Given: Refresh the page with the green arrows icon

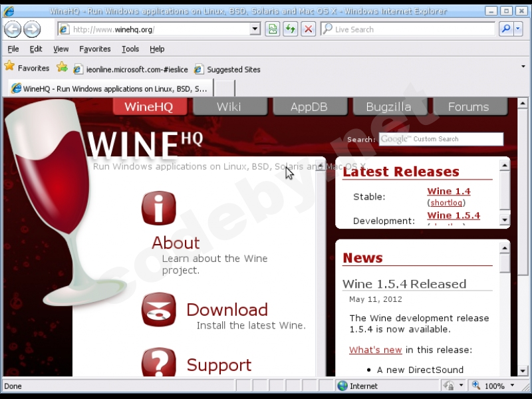Looking at the screenshot, I should (x=291, y=29).
